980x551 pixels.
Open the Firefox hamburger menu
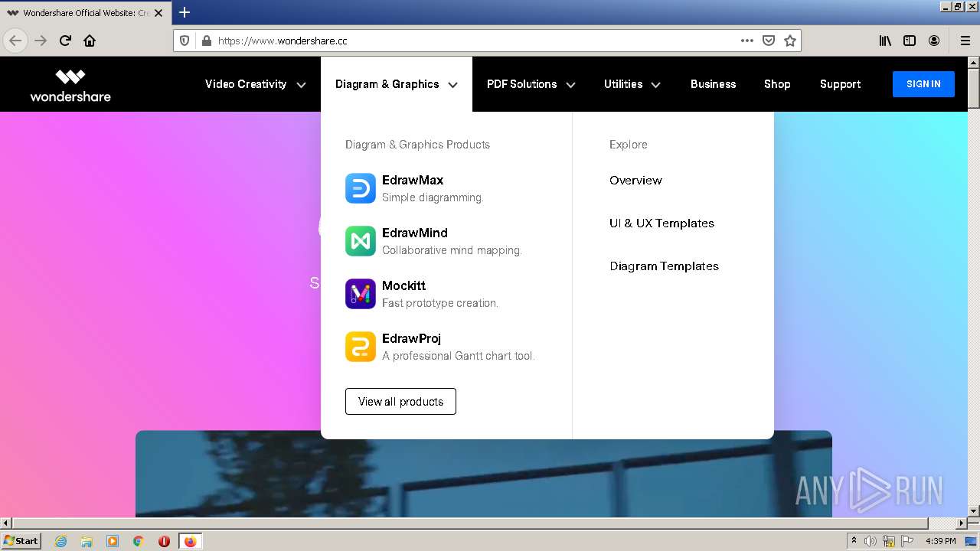965,41
